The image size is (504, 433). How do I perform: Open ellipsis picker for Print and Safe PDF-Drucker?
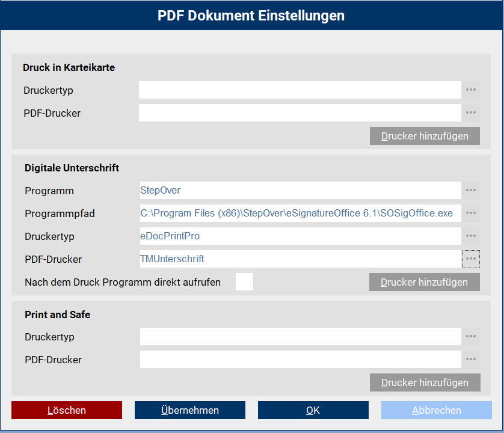pyautogui.click(x=470, y=360)
